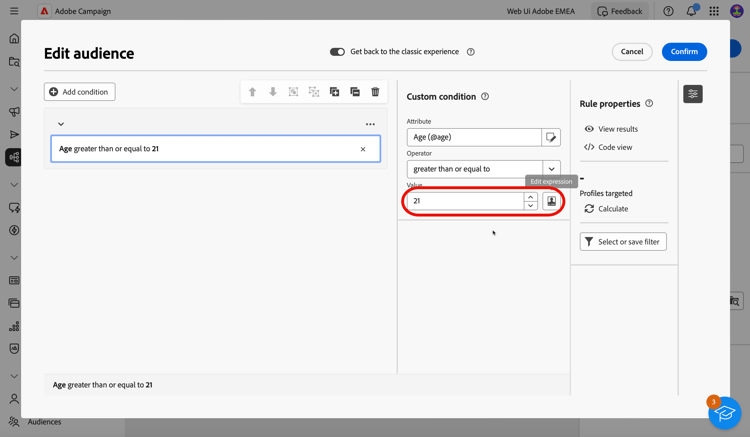Open the Custom condition help icon
The image size is (750, 437).
coord(485,97)
